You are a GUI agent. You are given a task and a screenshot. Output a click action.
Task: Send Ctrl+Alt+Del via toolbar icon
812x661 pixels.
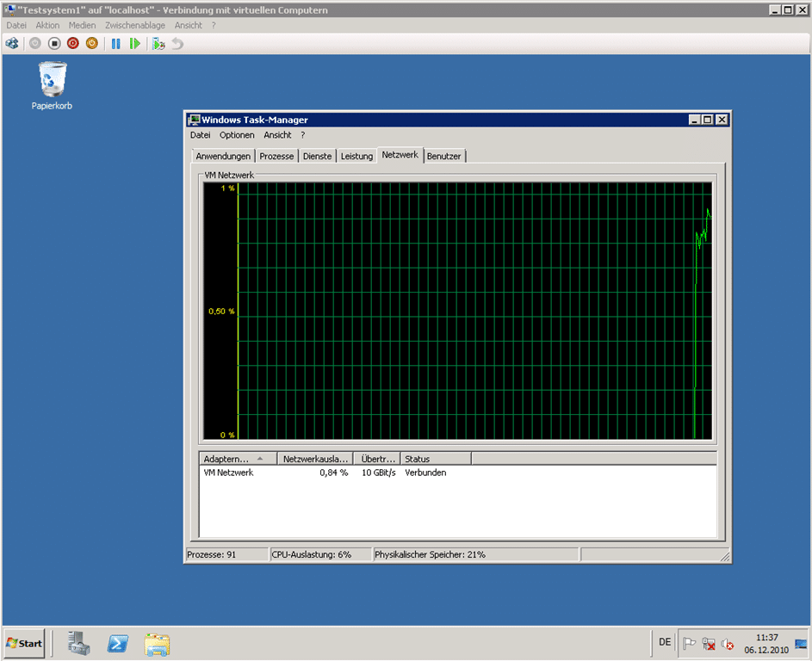pos(12,44)
